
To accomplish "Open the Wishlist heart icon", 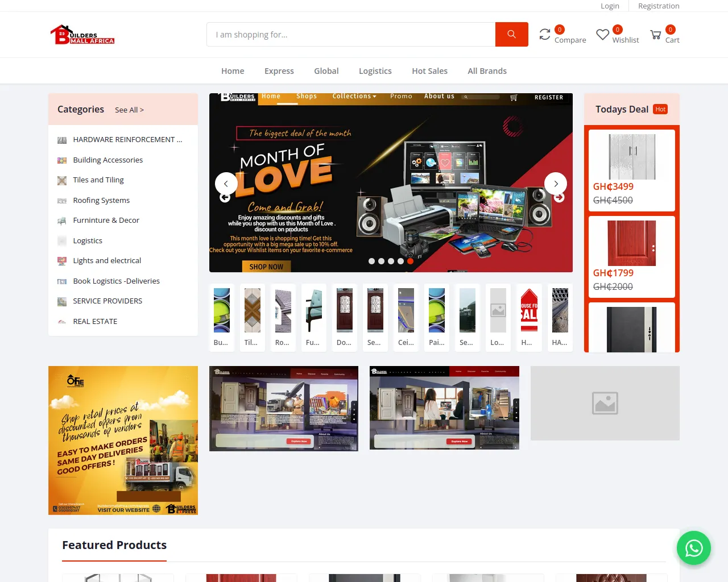I will click(602, 35).
